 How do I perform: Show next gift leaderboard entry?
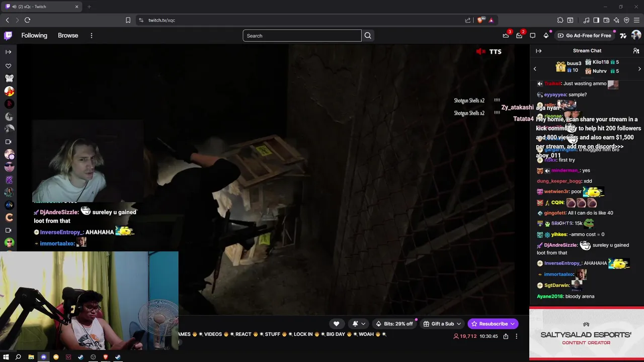639,68
